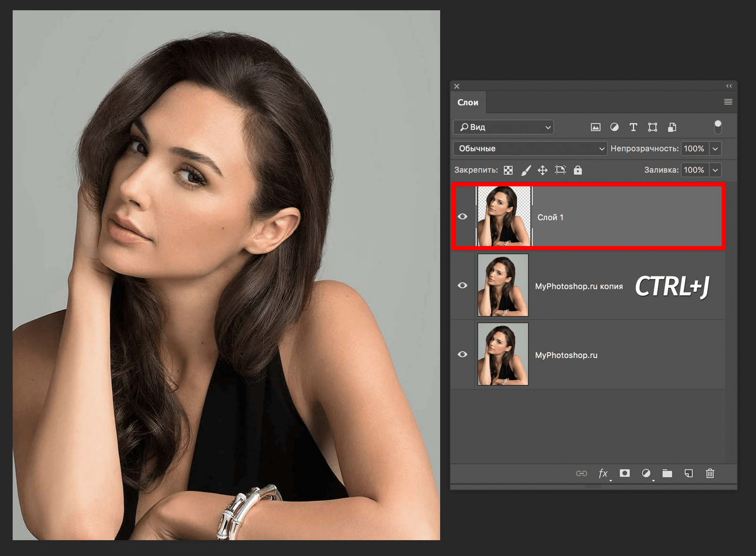Click the type layer filter icon

(633, 127)
